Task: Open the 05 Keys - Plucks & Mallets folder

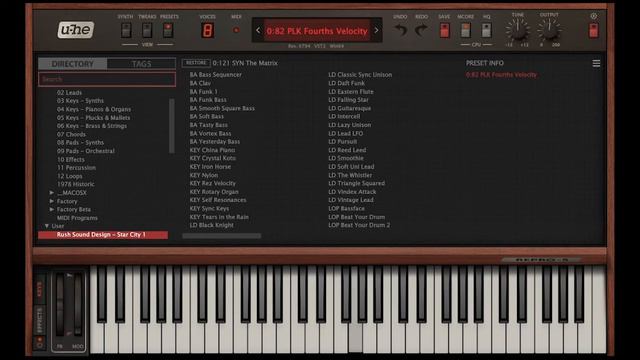Action: pyautogui.click(x=93, y=118)
